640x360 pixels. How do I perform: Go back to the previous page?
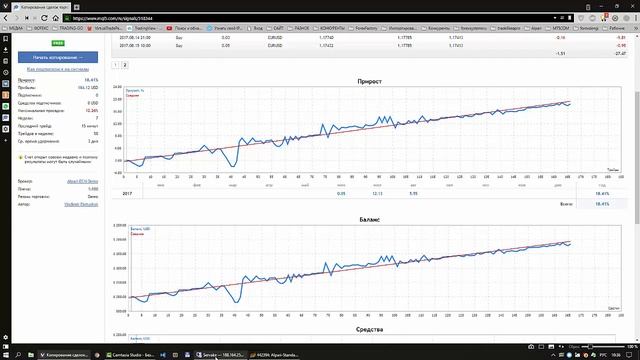pos(6,18)
